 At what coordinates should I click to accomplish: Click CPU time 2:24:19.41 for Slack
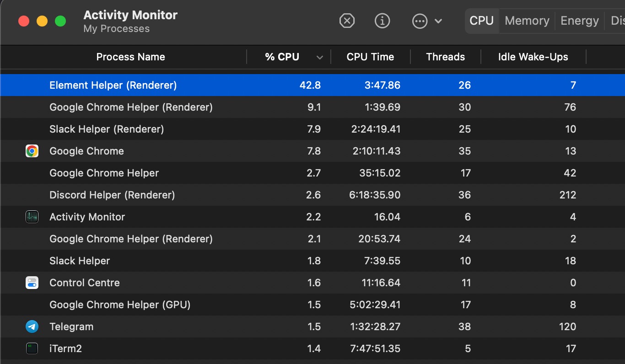[376, 129]
